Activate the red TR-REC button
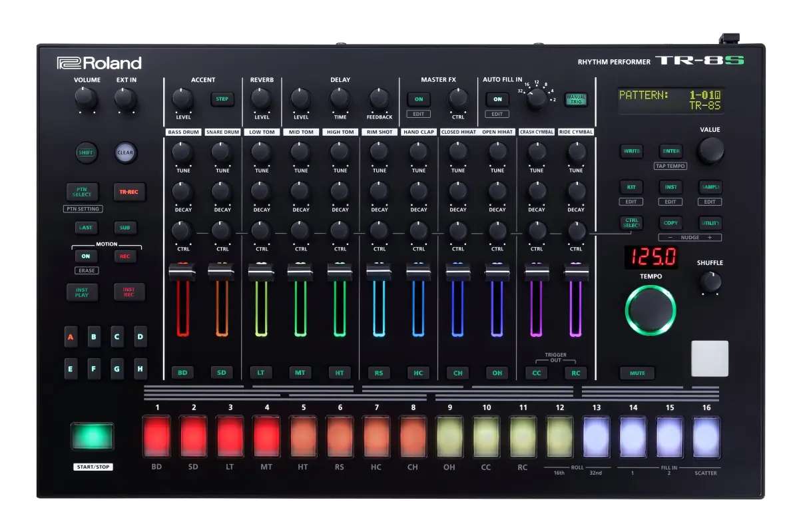Screen dimensions: 799x532 click(x=129, y=192)
